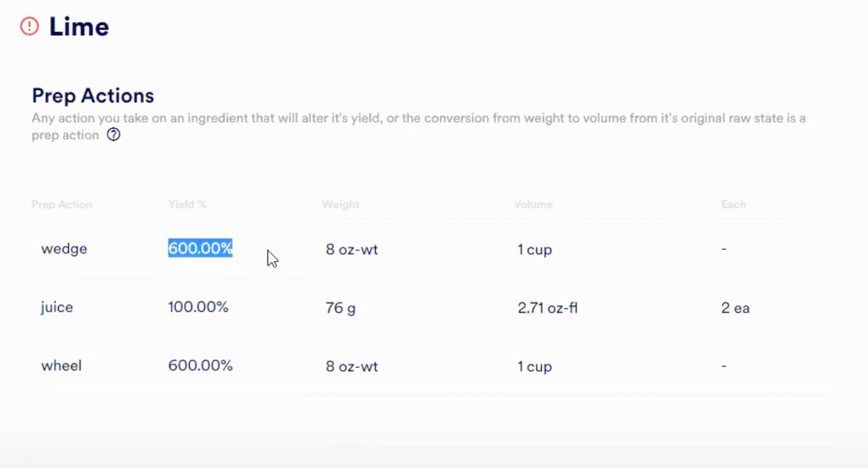Click the wheel row Each dash cell

[724, 366]
